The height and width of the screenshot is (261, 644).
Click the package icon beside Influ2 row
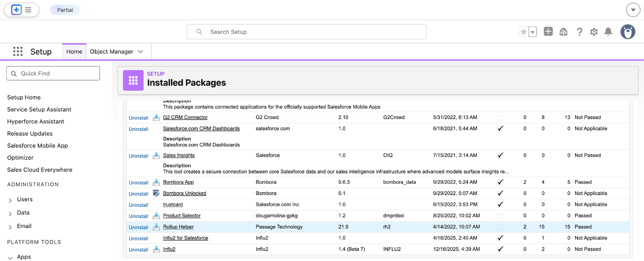coord(156,249)
